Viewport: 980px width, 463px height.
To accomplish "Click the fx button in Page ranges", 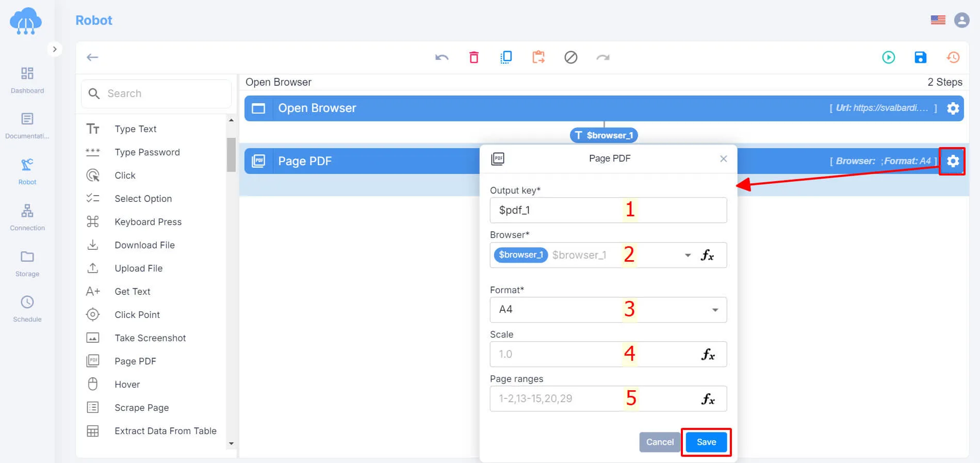I will (x=708, y=398).
